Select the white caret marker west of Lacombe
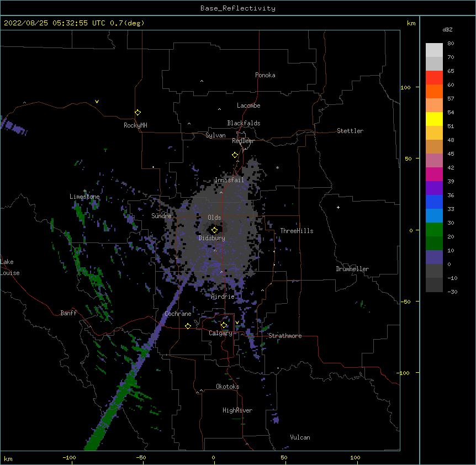 (x=219, y=109)
